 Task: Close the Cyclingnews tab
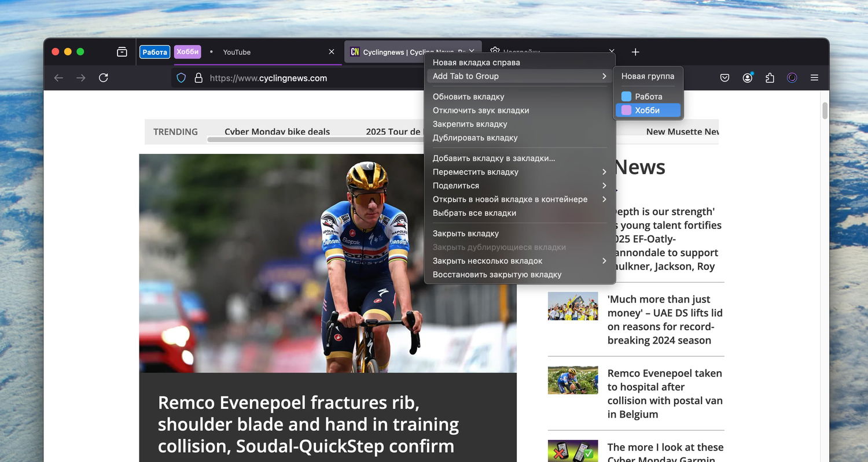point(472,51)
